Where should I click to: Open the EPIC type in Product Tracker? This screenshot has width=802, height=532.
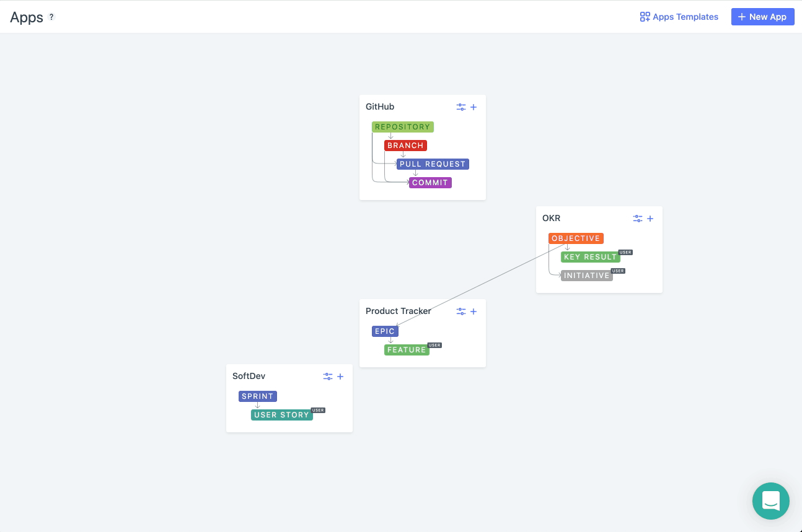tap(385, 331)
